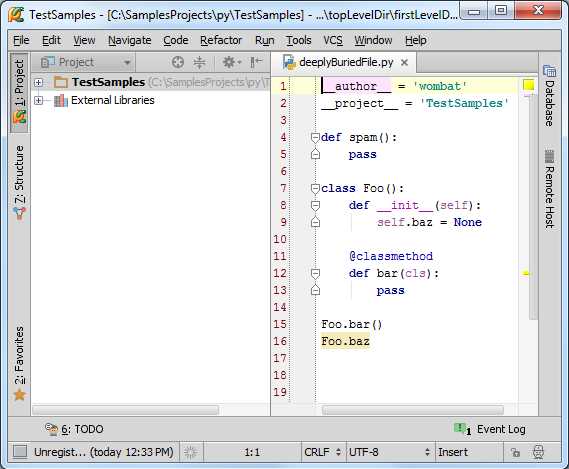Click the background tasks spinner icon
Screen dimensions: 569x469
pyautogui.click(x=190, y=452)
